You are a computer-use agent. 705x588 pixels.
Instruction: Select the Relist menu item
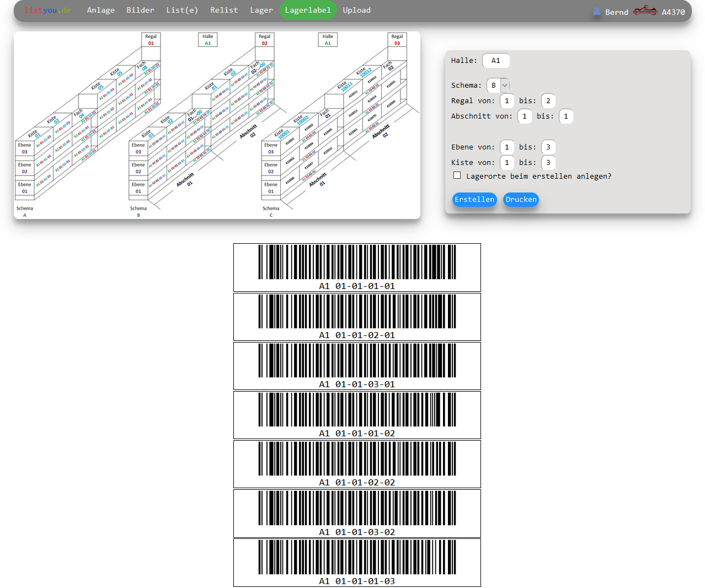224,10
